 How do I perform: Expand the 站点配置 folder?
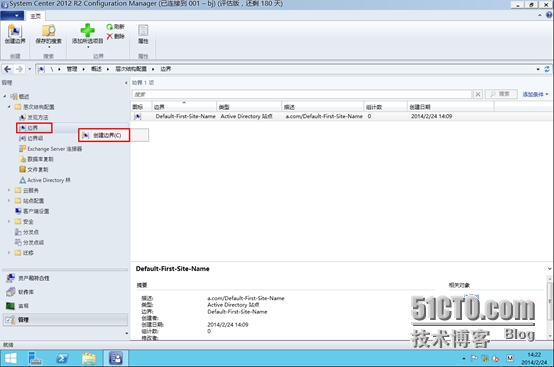tap(9, 201)
